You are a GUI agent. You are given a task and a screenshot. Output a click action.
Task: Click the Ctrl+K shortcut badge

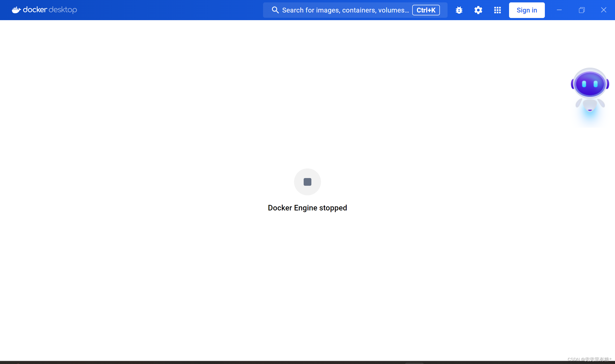(426, 10)
